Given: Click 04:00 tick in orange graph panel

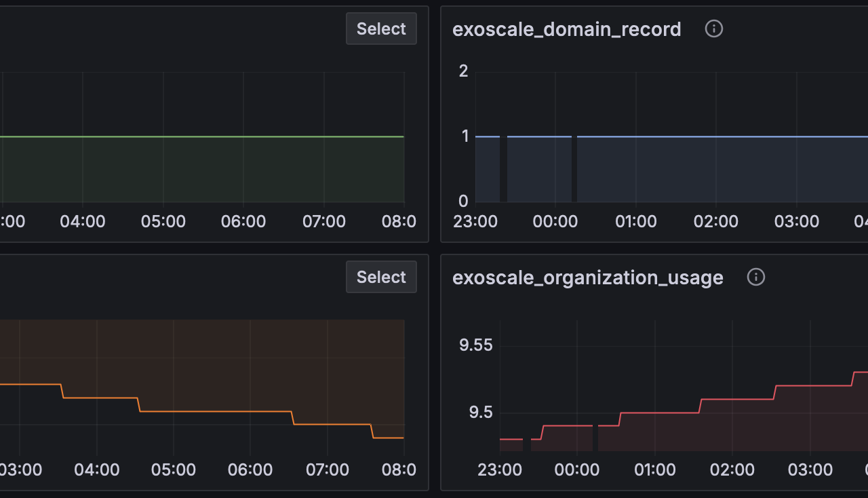Looking at the screenshot, I should tap(97, 470).
